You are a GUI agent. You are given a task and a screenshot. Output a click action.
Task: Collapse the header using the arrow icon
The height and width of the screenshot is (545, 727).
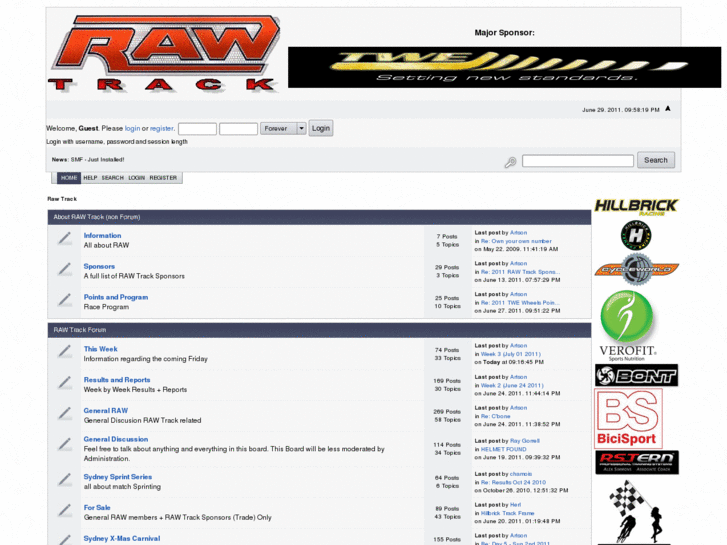pos(668,109)
